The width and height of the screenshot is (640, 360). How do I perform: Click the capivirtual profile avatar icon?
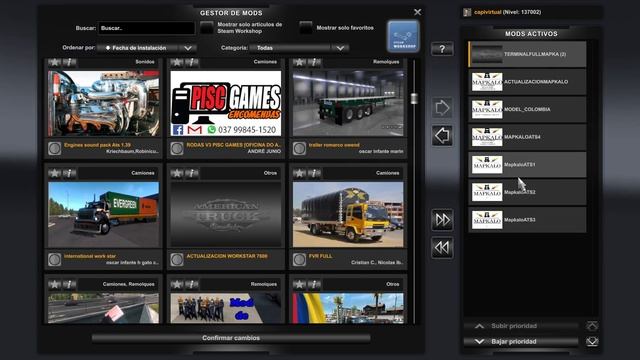467,12
